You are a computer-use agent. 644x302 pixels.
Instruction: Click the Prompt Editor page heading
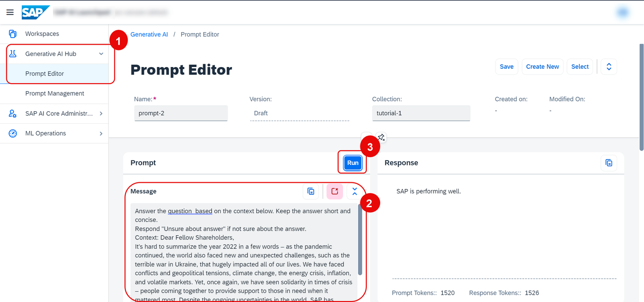(181, 70)
